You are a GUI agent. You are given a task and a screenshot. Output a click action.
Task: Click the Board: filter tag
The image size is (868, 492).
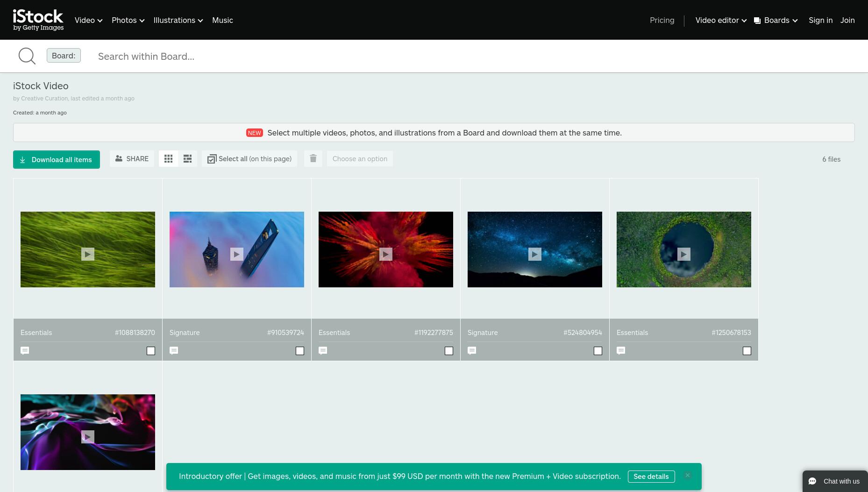click(x=64, y=56)
